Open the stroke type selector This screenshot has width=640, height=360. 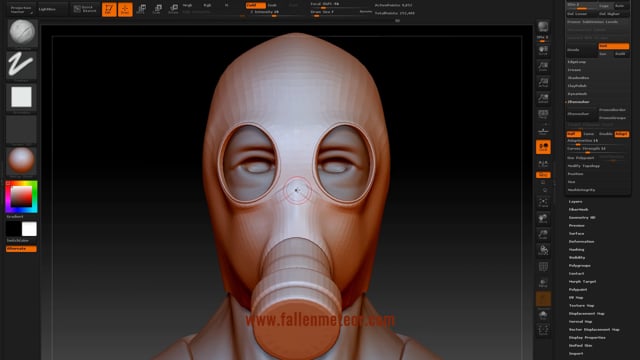point(22,65)
